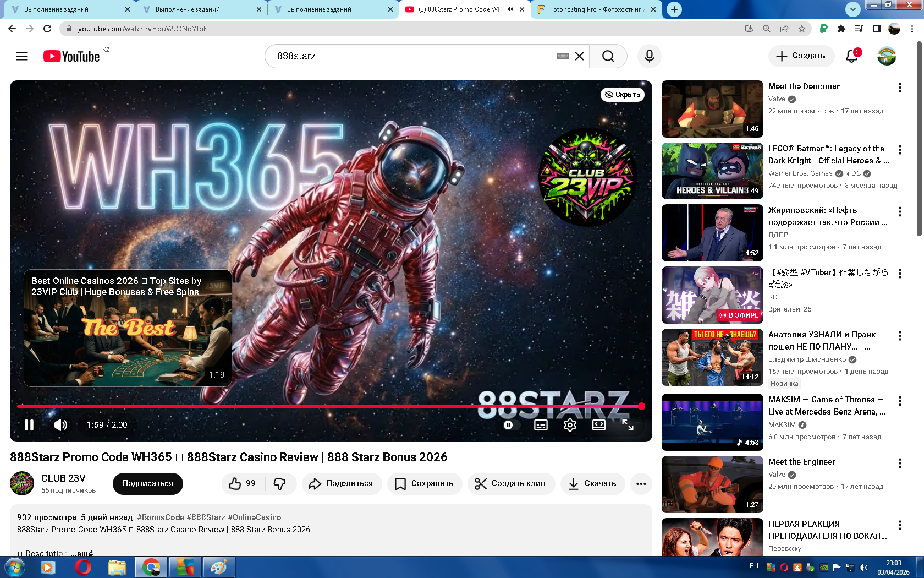Viewport: 924px width, 578px height.
Task: Click the search magnifier button
Action: tap(608, 56)
